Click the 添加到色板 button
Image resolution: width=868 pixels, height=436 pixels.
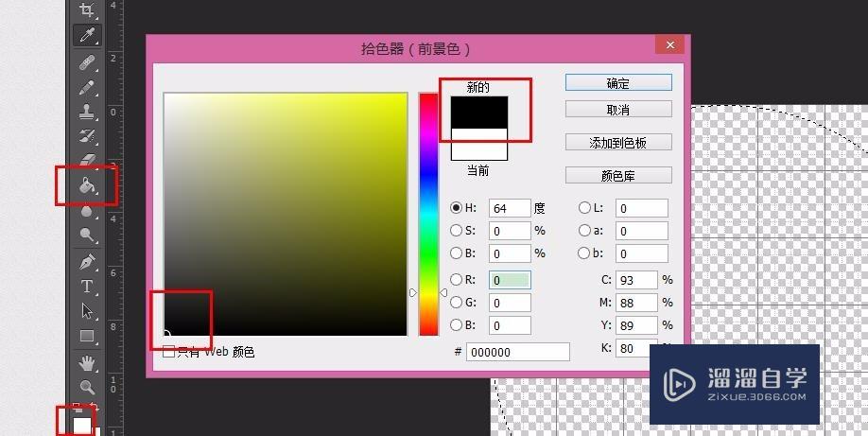point(618,143)
